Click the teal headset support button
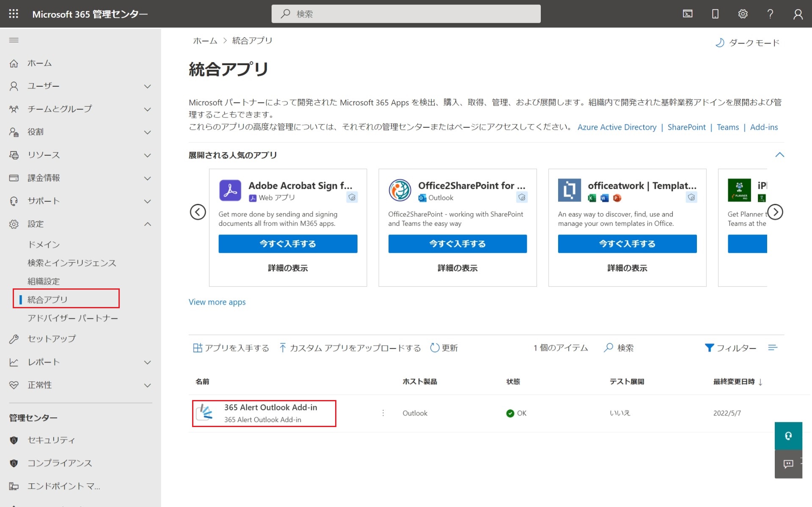The image size is (812, 507). coord(788,436)
